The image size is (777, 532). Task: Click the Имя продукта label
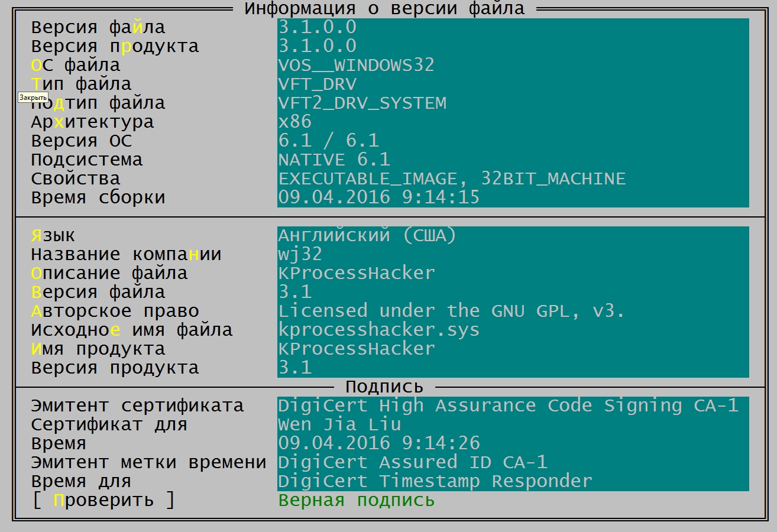(x=98, y=349)
